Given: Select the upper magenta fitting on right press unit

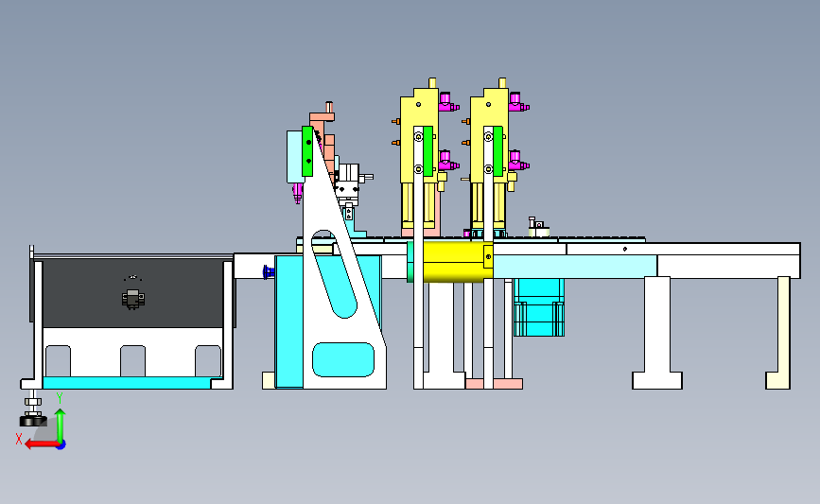Looking at the screenshot, I should pos(517,102).
